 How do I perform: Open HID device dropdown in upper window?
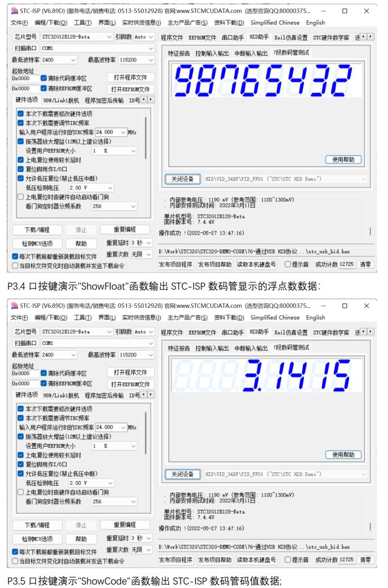point(285,180)
